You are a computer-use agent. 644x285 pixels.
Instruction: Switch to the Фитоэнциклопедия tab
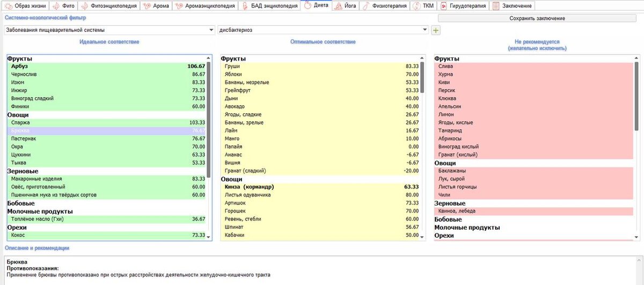pos(109,6)
